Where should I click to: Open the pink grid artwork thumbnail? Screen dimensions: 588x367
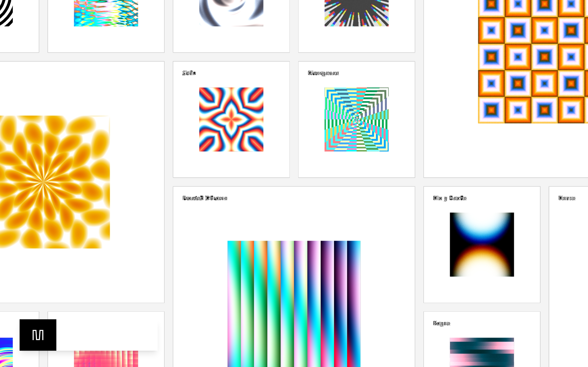pyautogui.click(x=106, y=359)
